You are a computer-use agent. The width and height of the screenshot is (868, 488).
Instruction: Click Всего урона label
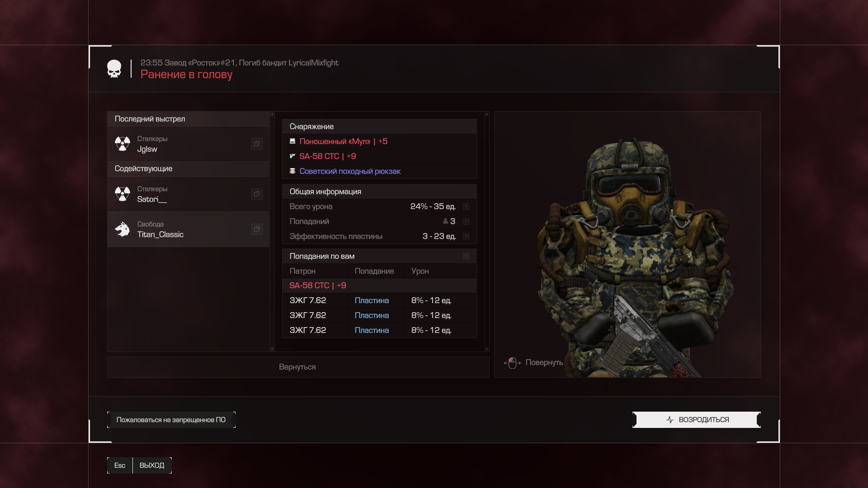click(x=311, y=206)
